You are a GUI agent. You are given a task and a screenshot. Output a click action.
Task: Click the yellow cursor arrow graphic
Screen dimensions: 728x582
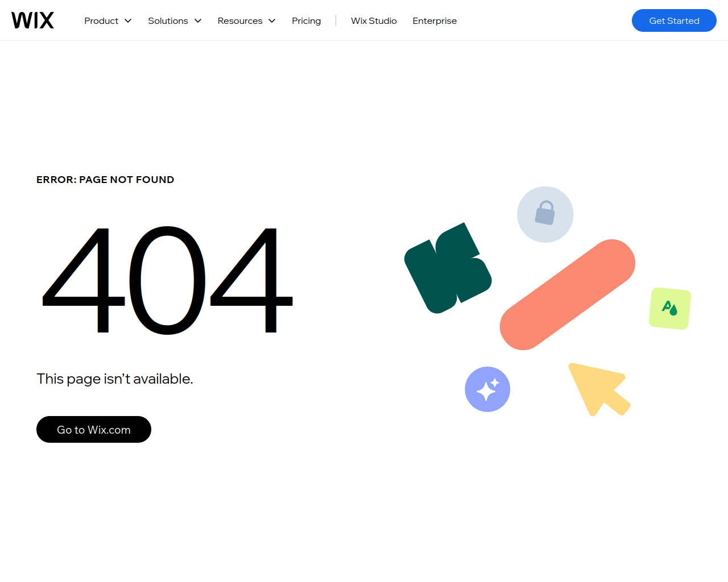point(599,389)
